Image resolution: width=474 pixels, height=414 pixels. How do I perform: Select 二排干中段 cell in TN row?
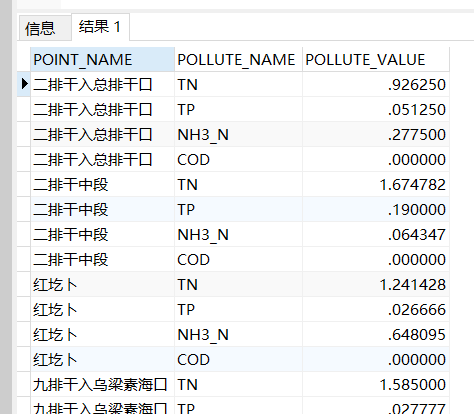102,185
